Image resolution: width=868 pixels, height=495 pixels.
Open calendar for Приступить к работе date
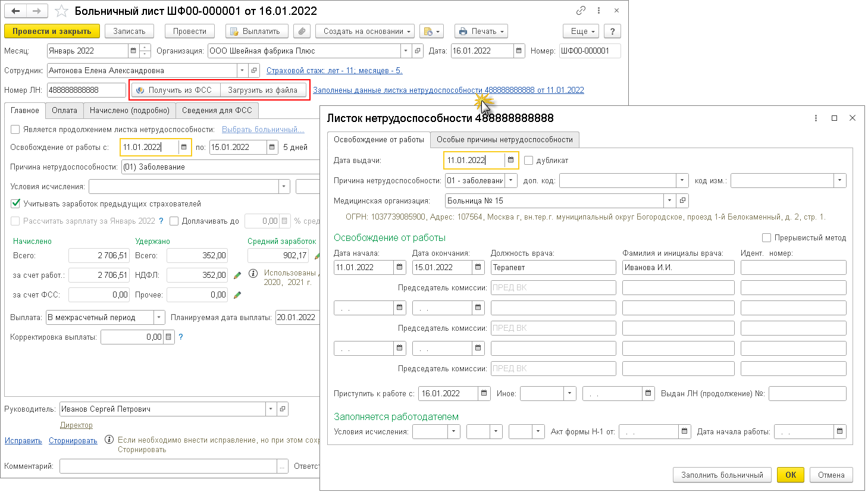(x=484, y=394)
